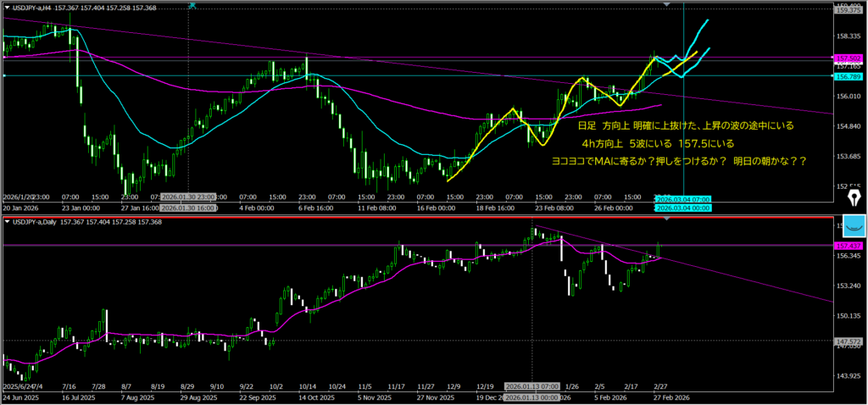Select the yellow text line starting with ヨコヨコ
The height and width of the screenshot is (405, 868).
678,159
